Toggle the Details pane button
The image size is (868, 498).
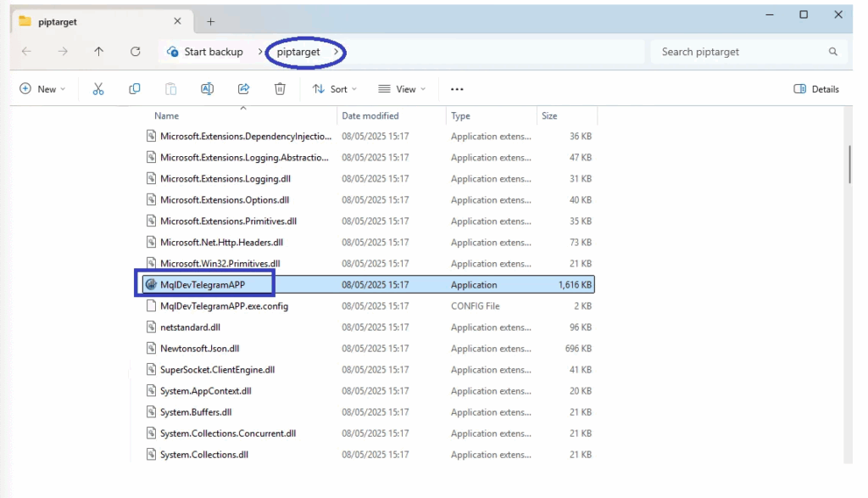pyautogui.click(x=816, y=89)
